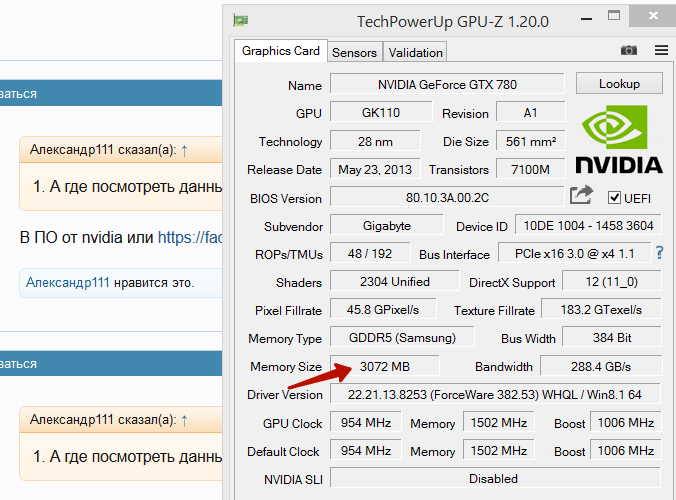Click Texture Fillrate field 183.2 GTexel/s

click(x=601, y=309)
